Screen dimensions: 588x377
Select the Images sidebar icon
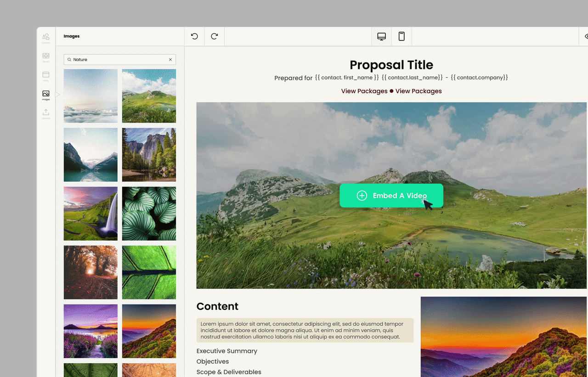pyautogui.click(x=46, y=95)
